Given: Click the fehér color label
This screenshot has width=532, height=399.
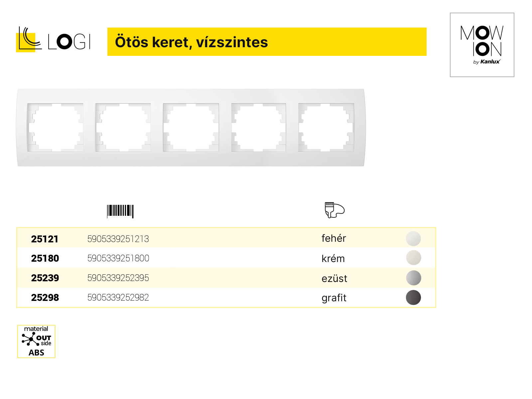Looking at the screenshot, I should tap(333, 238).
